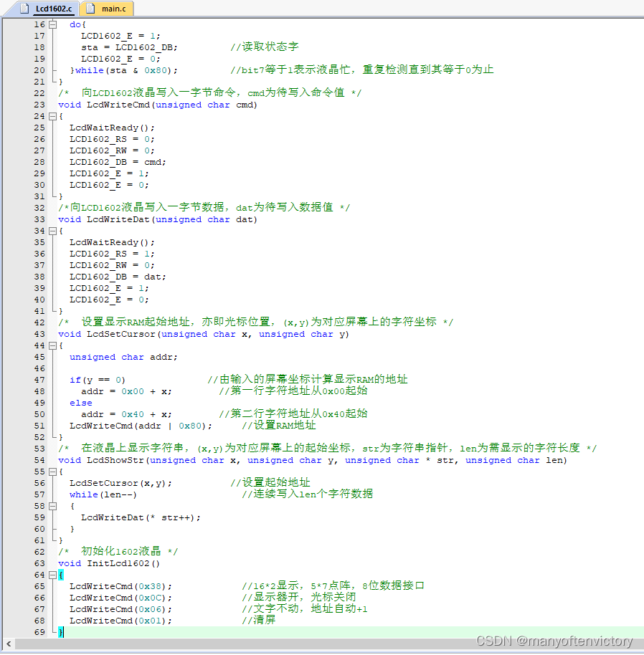
Task: Place cursor on 'void InitLcd1602()' line
Action: pos(109,563)
